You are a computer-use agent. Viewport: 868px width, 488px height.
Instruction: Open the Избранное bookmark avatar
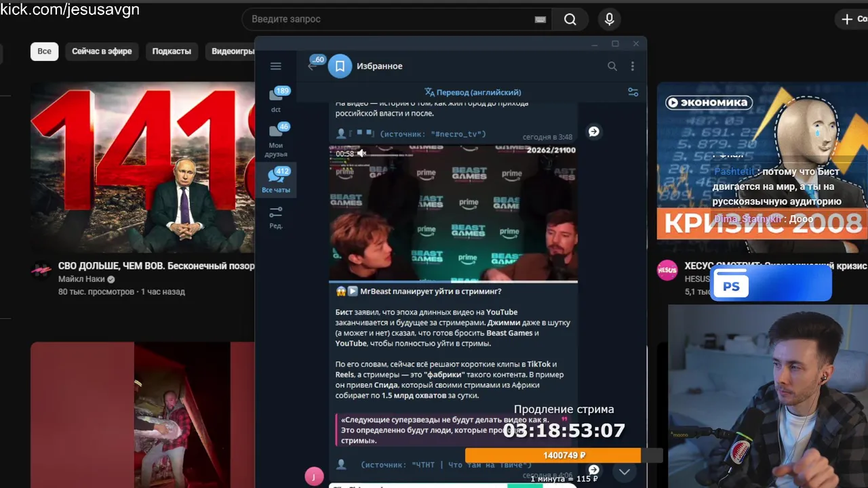[340, 66]
